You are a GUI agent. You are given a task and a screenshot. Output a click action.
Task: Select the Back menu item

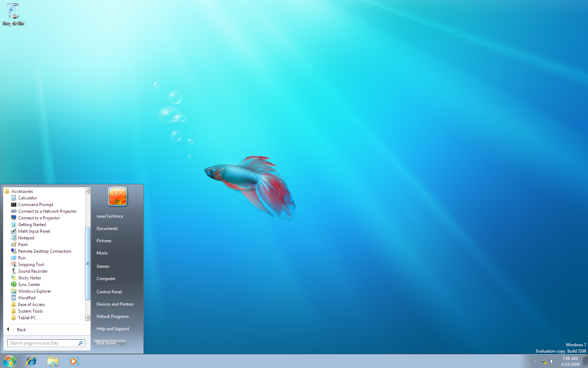pos(21,329)
